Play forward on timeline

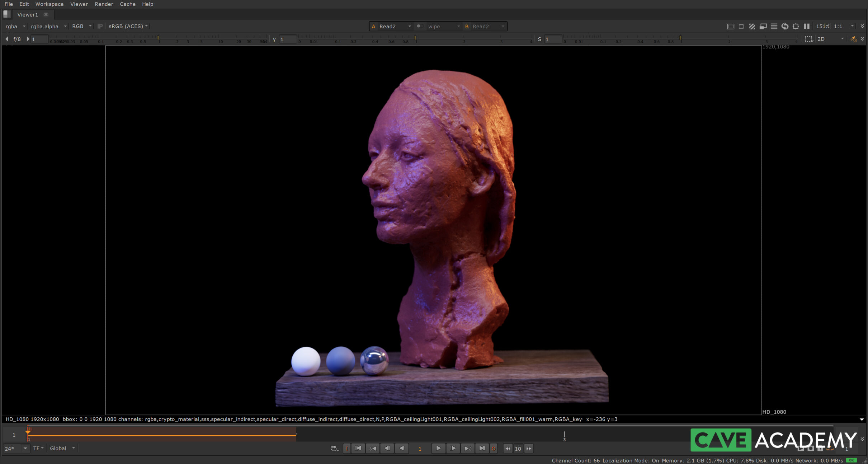tap(438, 448)
